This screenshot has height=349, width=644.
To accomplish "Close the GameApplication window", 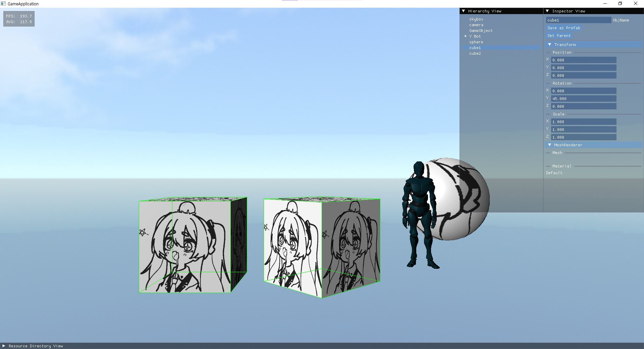I will point(636,4).
